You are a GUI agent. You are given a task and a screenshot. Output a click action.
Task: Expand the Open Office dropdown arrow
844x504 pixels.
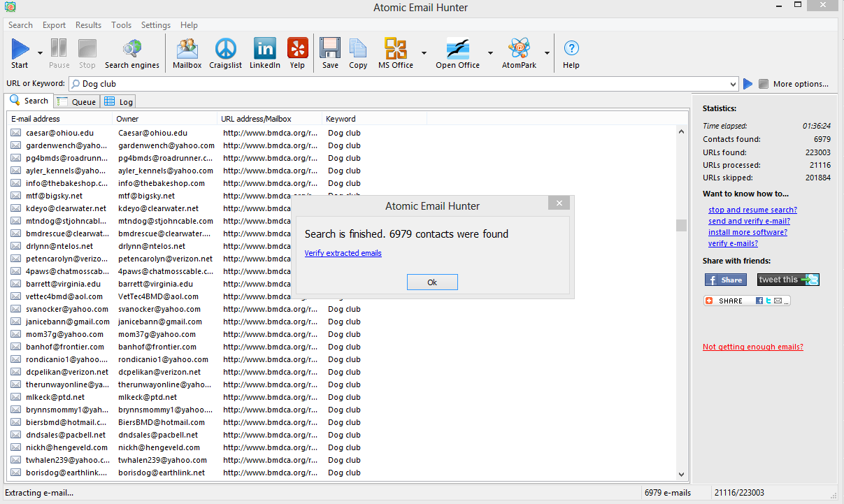490,53
